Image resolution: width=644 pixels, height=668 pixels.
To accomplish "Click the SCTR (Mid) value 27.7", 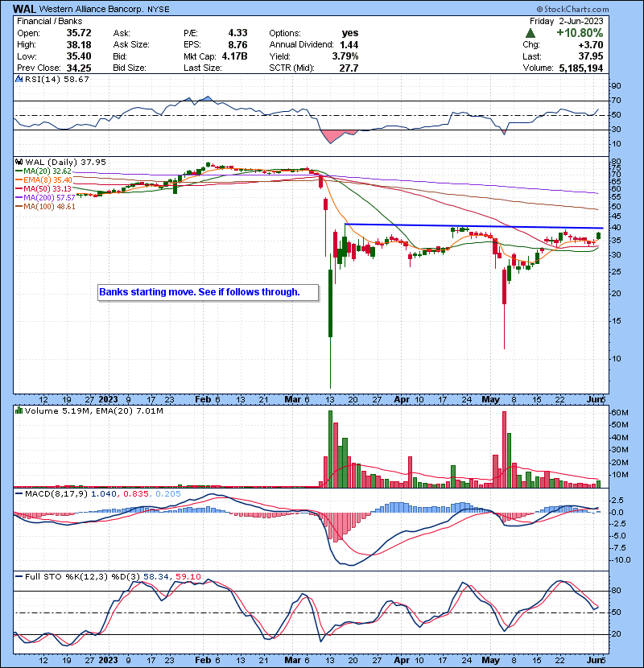I will [349, 68].
